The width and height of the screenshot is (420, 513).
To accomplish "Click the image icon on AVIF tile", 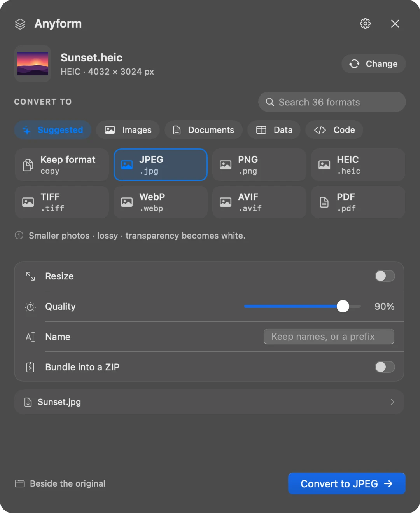I will pyautogui.click(x=226, y=202).
